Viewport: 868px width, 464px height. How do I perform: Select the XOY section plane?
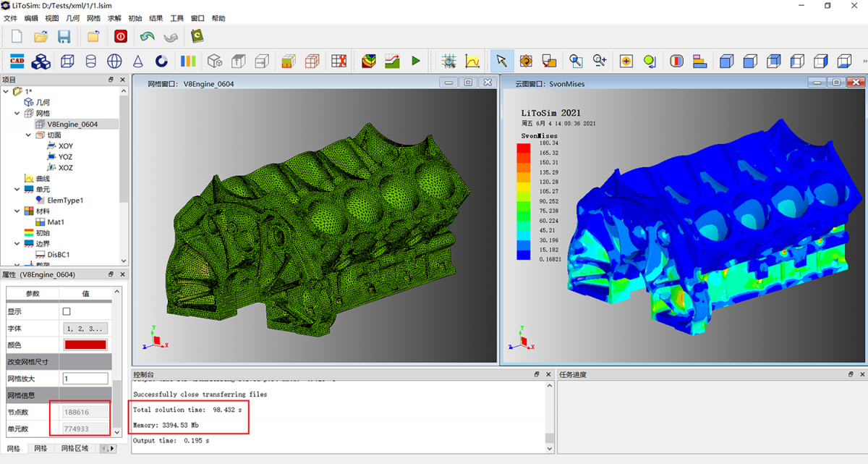coord(59,145)
